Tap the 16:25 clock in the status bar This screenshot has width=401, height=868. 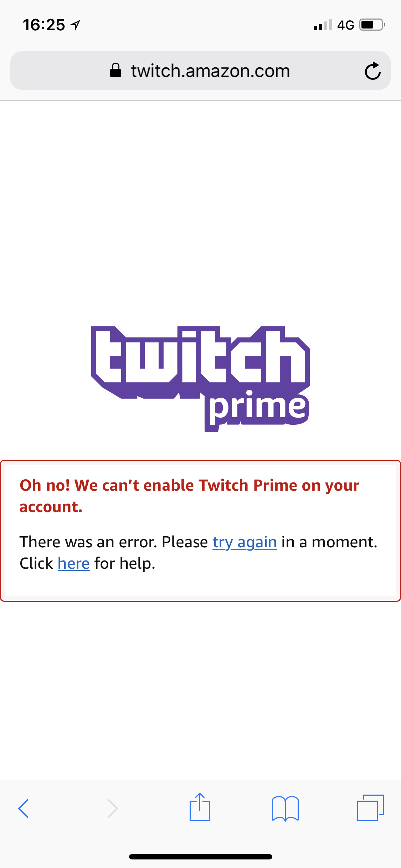(44, 25)
